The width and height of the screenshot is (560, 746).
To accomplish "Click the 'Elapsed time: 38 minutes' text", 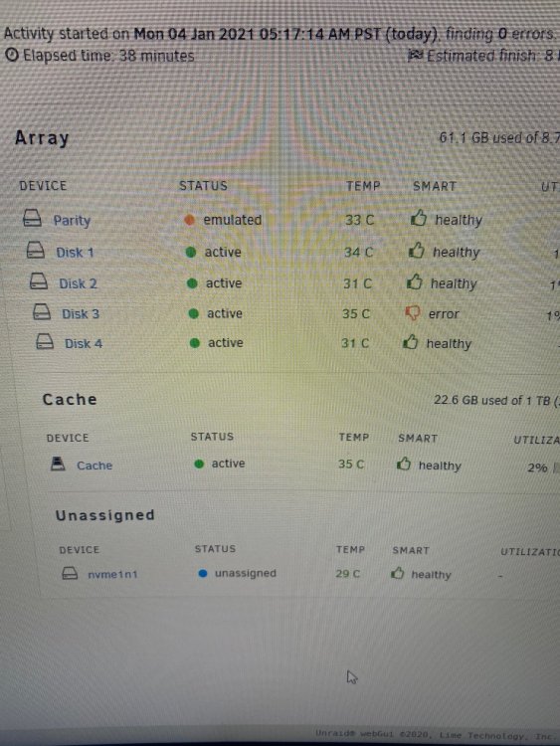I will tap(109, 56).
